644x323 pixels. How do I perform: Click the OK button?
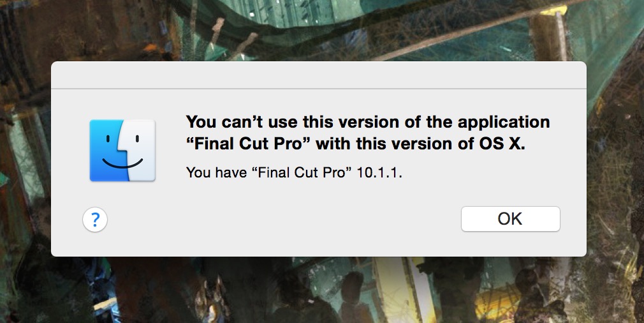click(511, 219)
